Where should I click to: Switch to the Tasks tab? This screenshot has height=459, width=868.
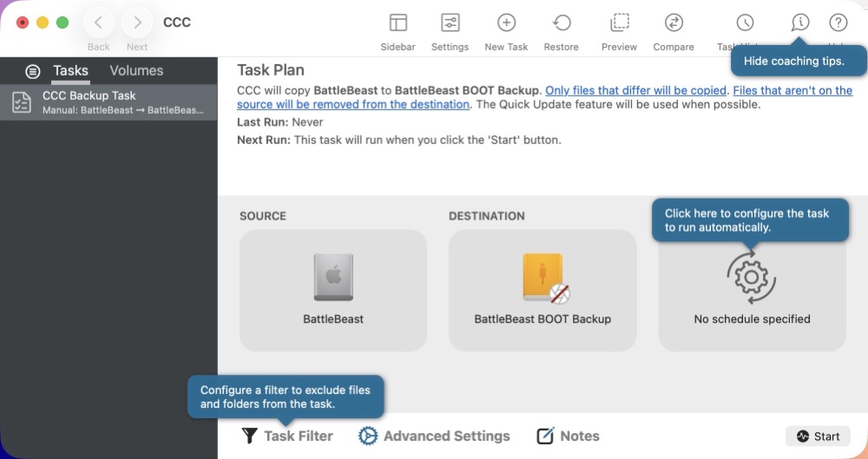click(70, 71)
